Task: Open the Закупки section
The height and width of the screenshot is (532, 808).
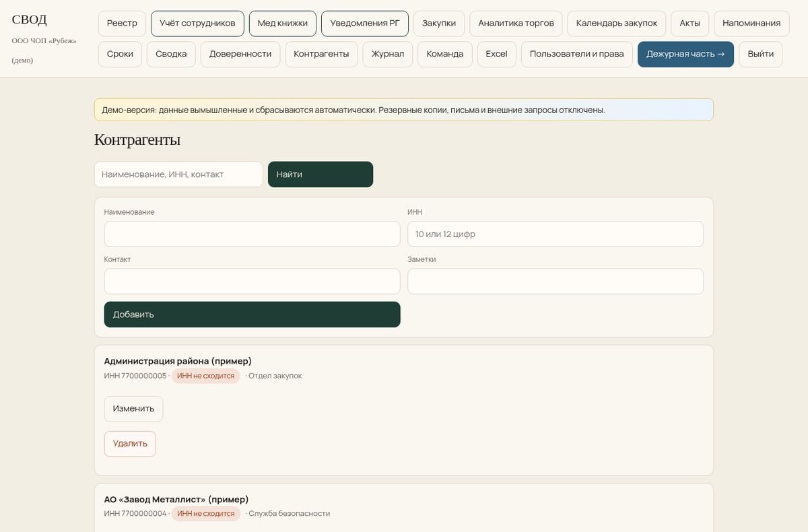Action: (x=439, y=24)
